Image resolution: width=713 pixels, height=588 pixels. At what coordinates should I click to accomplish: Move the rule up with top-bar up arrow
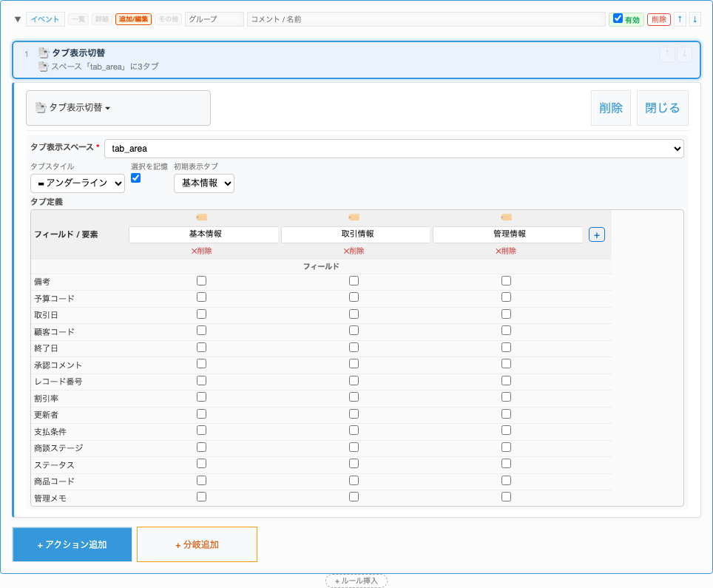(680, 19)
